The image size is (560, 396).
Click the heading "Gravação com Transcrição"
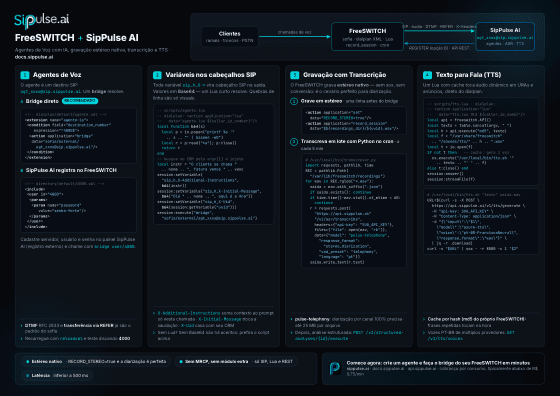[344, 75]
